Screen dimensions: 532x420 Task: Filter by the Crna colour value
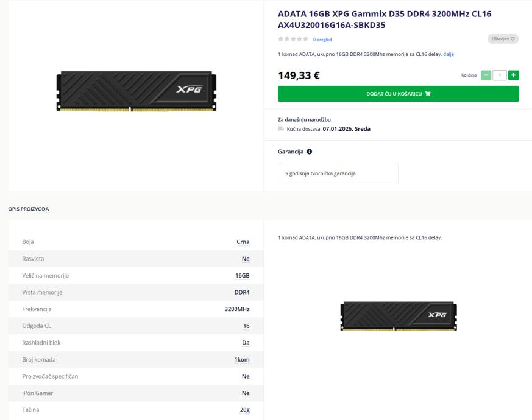pos(243,242)
